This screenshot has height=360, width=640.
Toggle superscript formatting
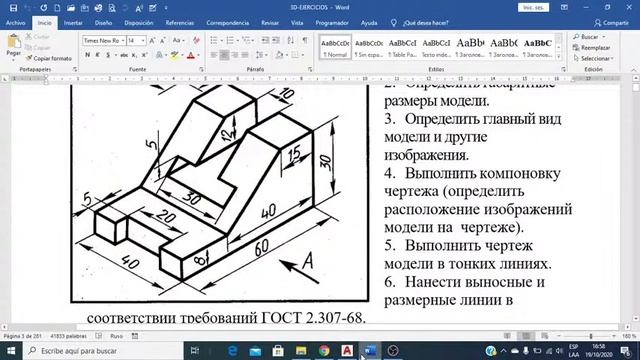144,55
